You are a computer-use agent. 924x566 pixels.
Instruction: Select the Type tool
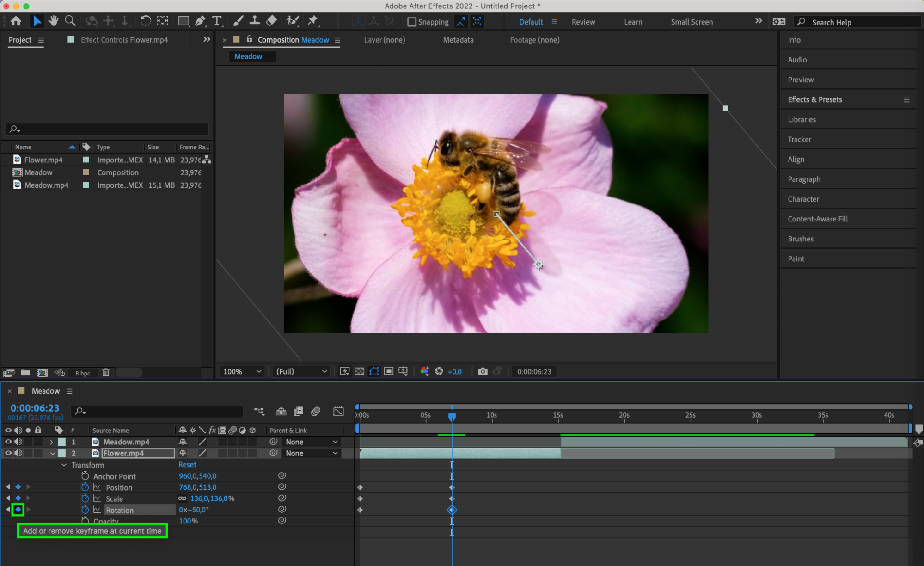coord(216,21)
